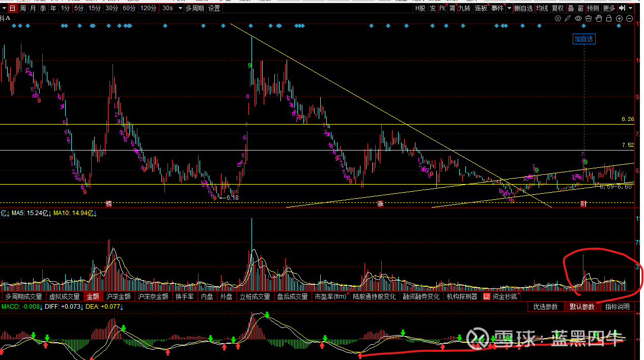The width and height of the screenshot is (644, 360).
Task: Select the 120分 period
Action: tap(148, 8)
